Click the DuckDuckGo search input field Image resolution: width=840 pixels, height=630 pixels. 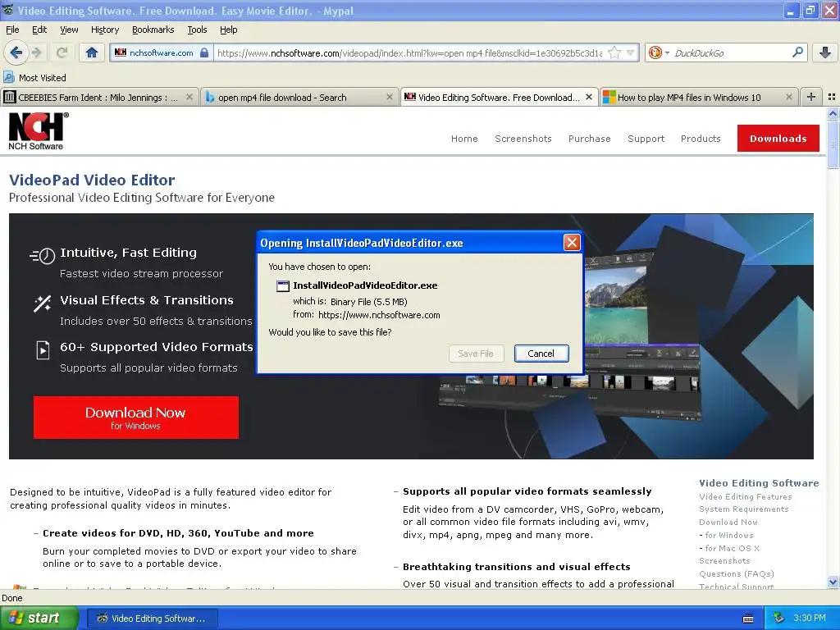(731, 52)
